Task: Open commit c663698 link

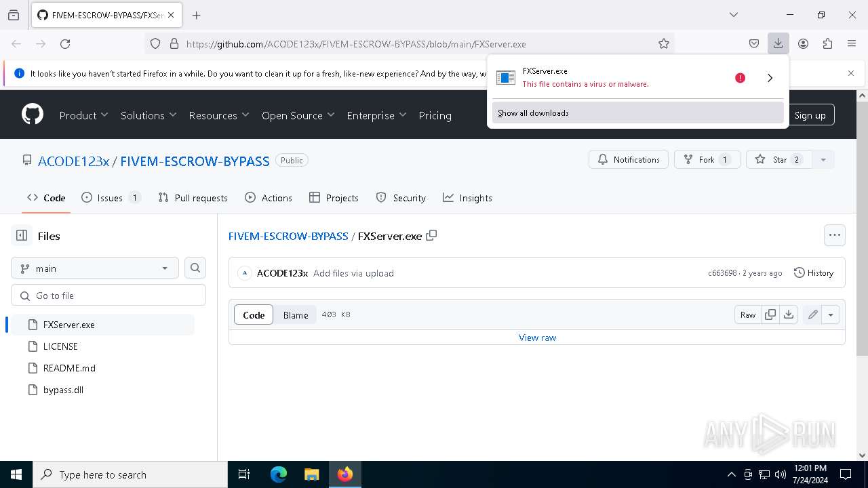Action: click(722, 273)
